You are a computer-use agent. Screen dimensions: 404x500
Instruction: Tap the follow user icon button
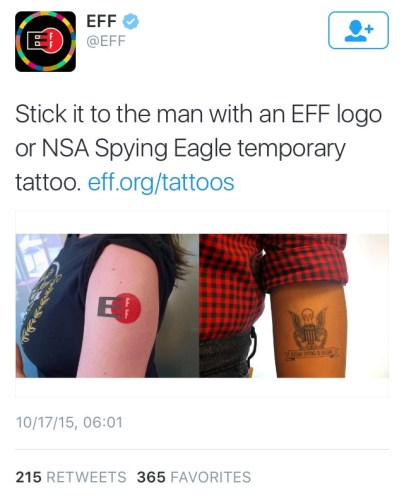pyautogui.click(x=358, y=30)
